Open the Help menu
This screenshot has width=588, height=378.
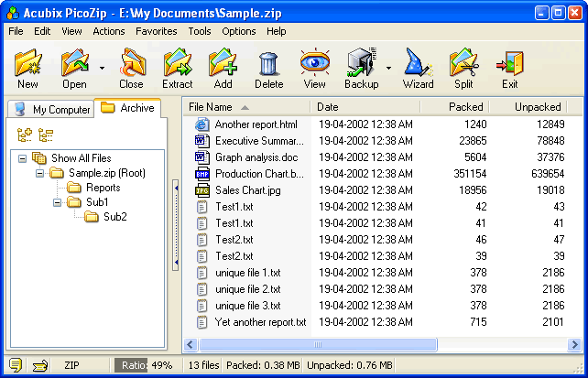pyautogui.click(x=277, y=31)
